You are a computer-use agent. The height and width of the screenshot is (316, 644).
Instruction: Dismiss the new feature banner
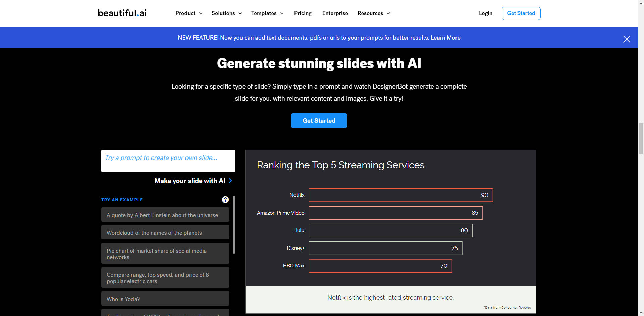627,39
